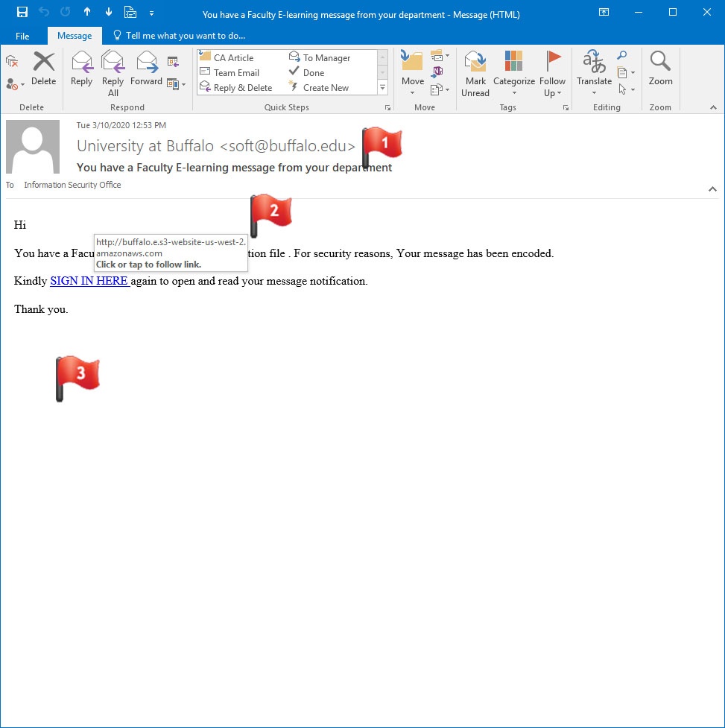Go to previous item with up arrow
Viewport: 725px width, 728px height.
87,13
